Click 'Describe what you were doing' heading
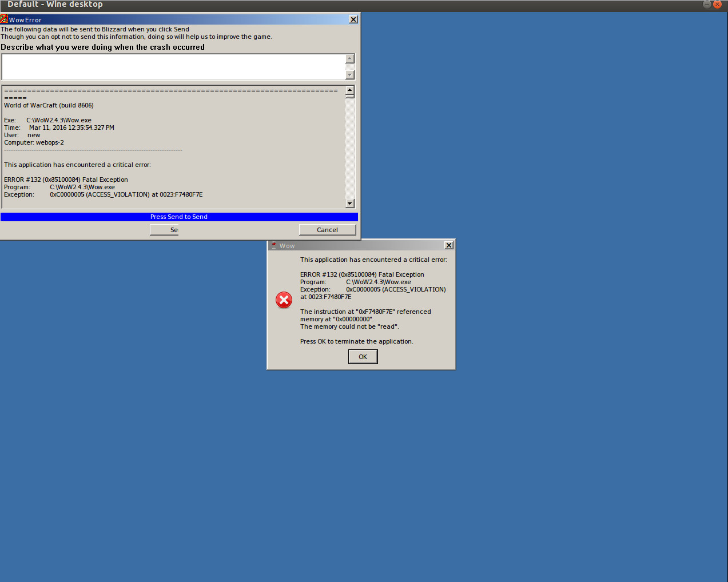The image size is (728, 582). (x=102, y=47)
